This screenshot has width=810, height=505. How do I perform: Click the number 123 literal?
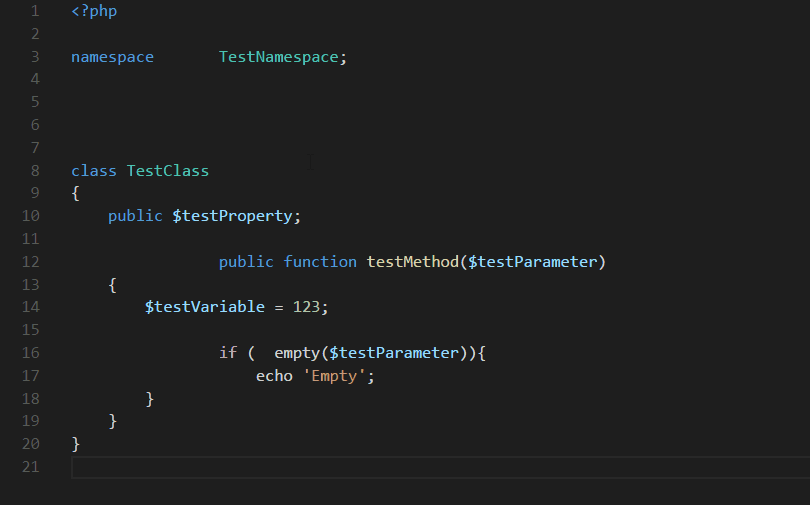pos(306,307)
